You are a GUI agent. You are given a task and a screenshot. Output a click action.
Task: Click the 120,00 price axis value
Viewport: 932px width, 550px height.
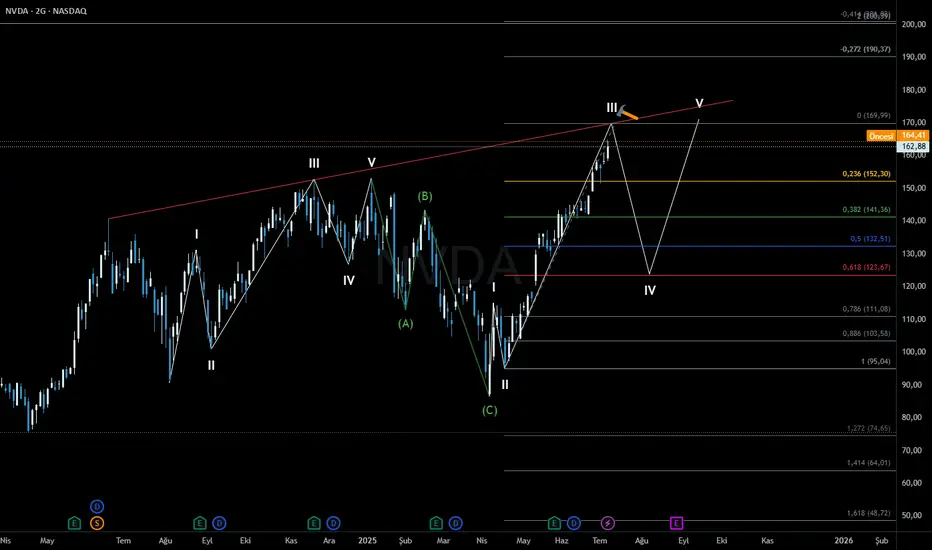(x=914, y=286)
